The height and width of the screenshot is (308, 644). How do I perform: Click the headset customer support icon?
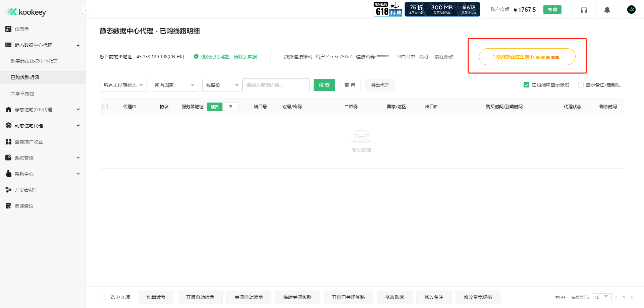584,10
